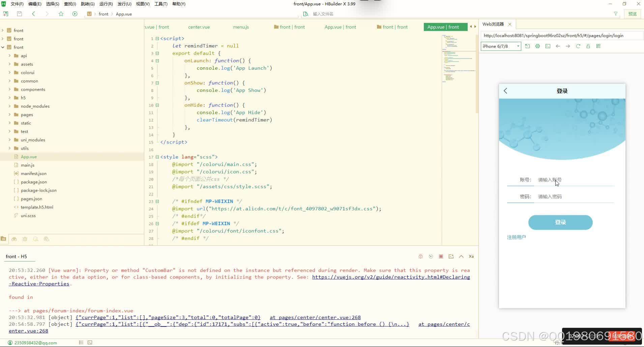Expand the assets folder
Screen dimensions: 644x347
(9, 64)
